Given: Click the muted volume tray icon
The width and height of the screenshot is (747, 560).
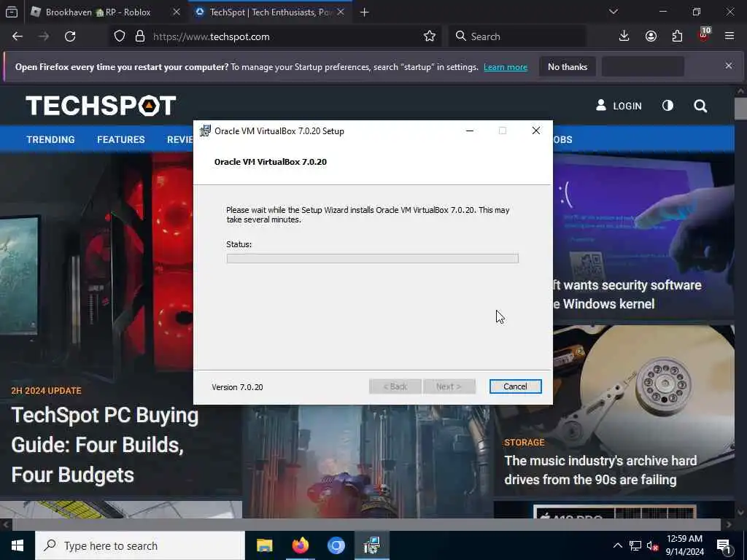Looking at the screenshot, I should pos(652,545).
